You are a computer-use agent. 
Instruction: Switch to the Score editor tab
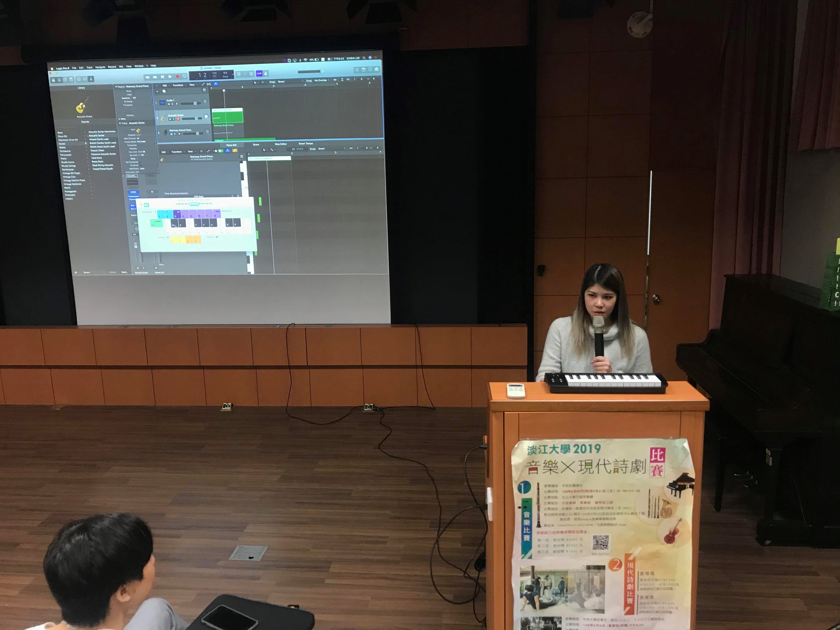click(x=256, y=145)
